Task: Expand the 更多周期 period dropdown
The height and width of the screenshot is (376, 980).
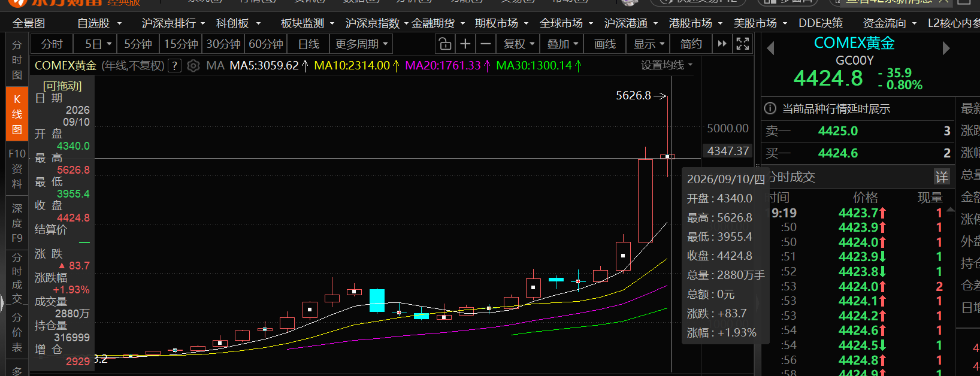Action: coord(362,44)
